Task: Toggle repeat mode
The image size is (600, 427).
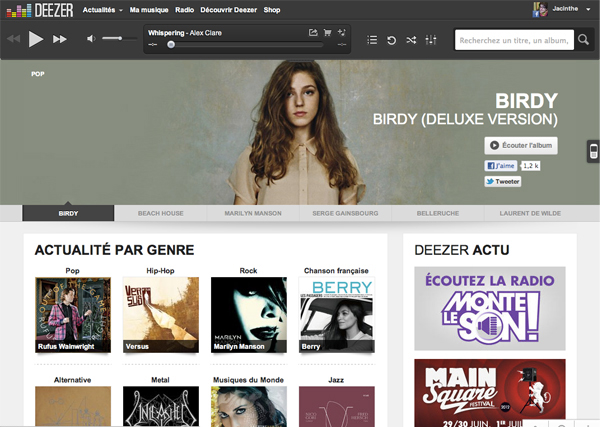Action: coord(391,40)
